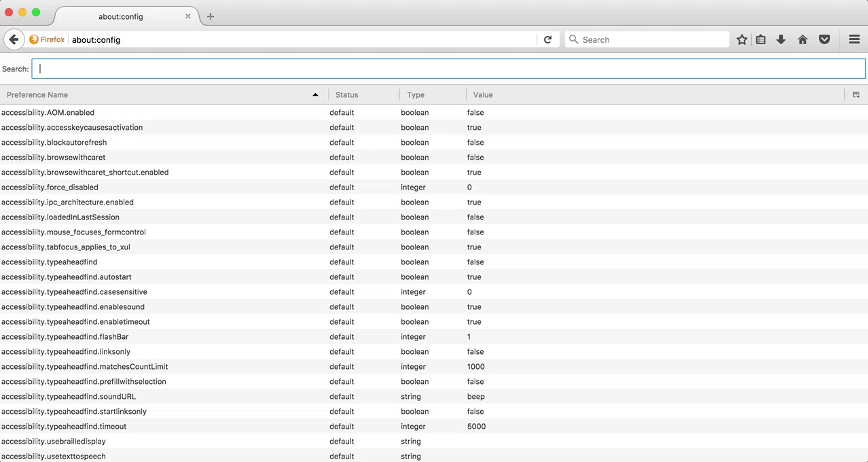Open column picker at right of header
868x462 pixels.
856,94
